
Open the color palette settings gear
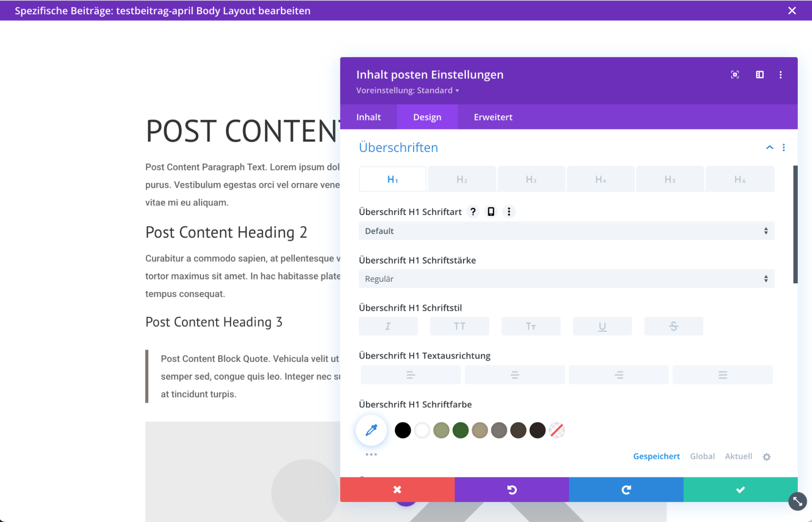[x=767, y=457]
